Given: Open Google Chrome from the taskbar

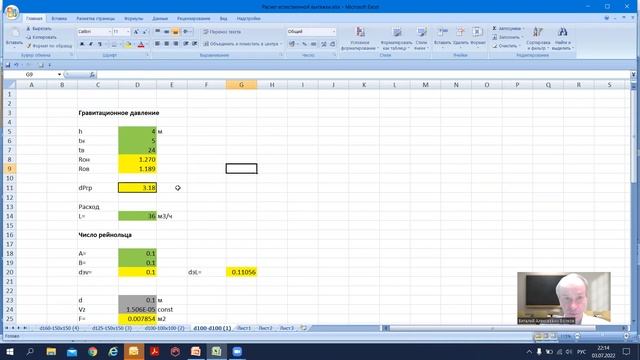Looking at the screenshot, I should pos(93,351).
